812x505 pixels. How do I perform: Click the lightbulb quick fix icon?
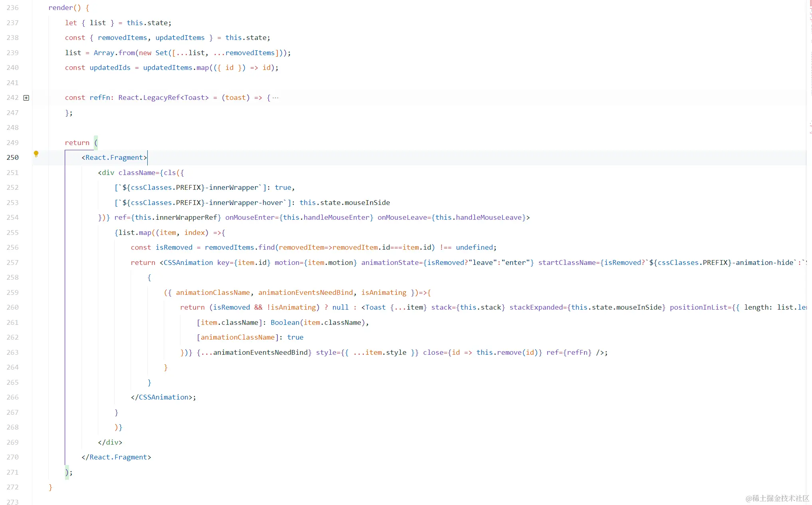[36, 154]
